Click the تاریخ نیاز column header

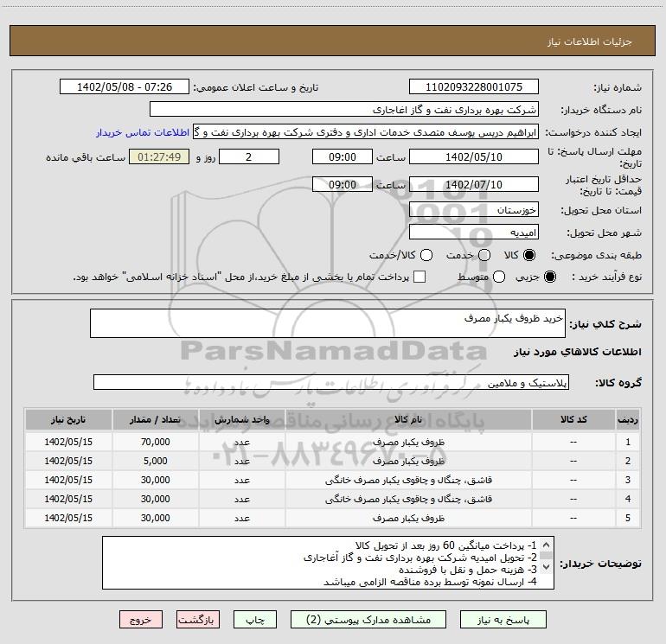pyautogui.click(x=68, y=419)
